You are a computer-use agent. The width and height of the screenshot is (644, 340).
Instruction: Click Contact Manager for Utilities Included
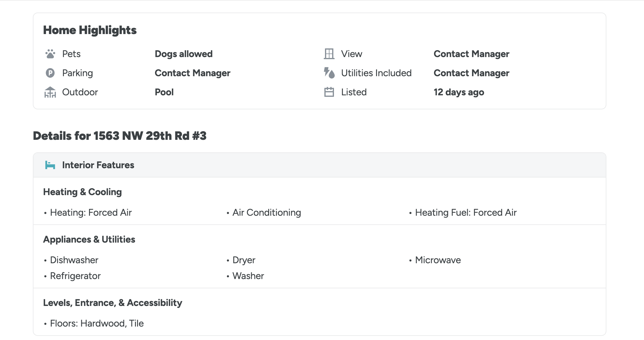(471, 73)
